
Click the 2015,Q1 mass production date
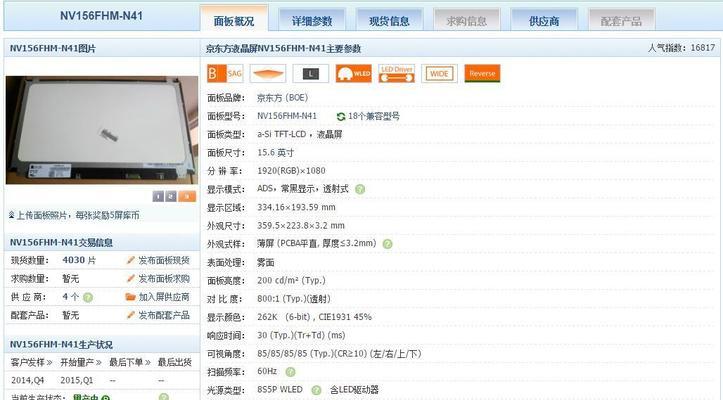77,381
